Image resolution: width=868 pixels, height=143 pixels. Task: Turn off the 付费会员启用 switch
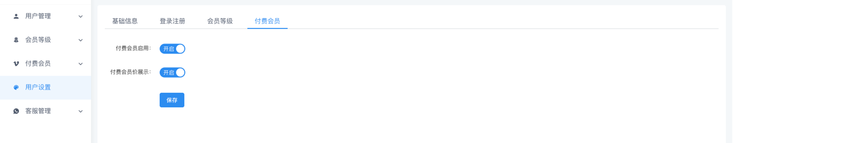pyautogui.click(x=172, y=49)
